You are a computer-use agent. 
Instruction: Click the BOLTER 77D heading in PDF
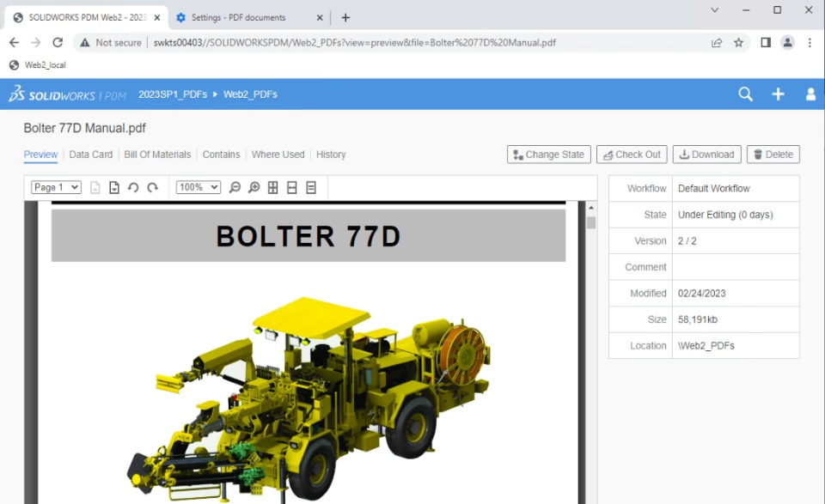pyautogui.click(x=309, y=236)
